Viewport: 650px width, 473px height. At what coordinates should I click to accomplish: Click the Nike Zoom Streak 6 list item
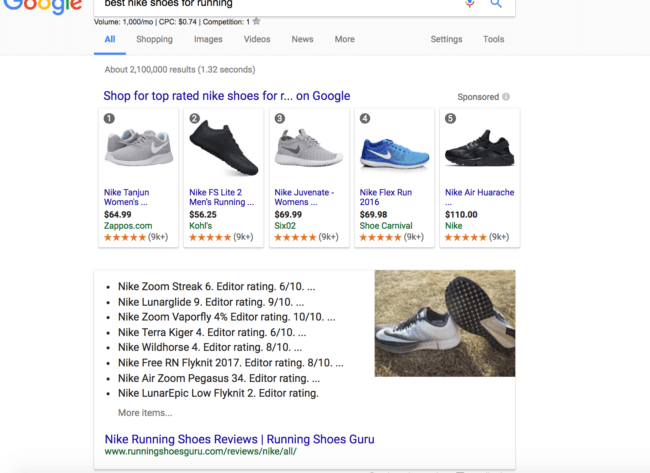coord(216,286)
